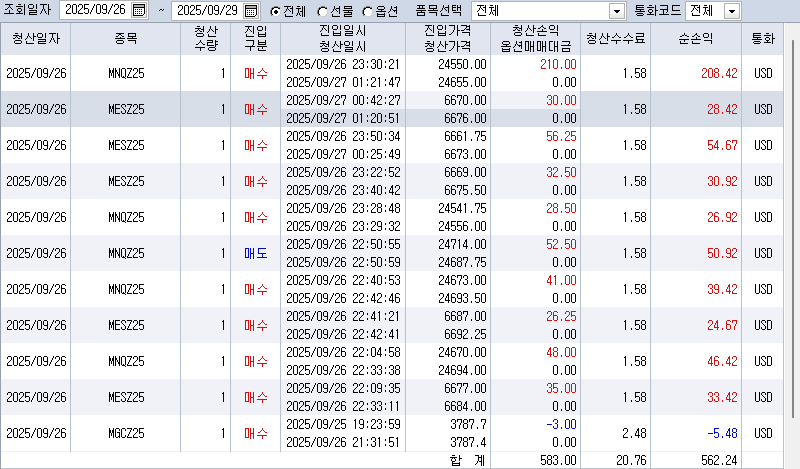Viewport: 800px width, 469px height.
Task: Click liquidation loss -3.00
Action: click(x=561, y=424)
